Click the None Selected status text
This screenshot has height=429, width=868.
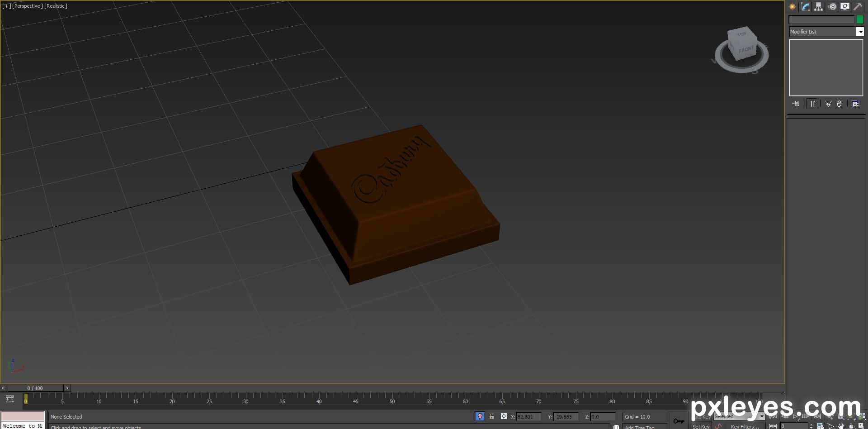(66, 417)
